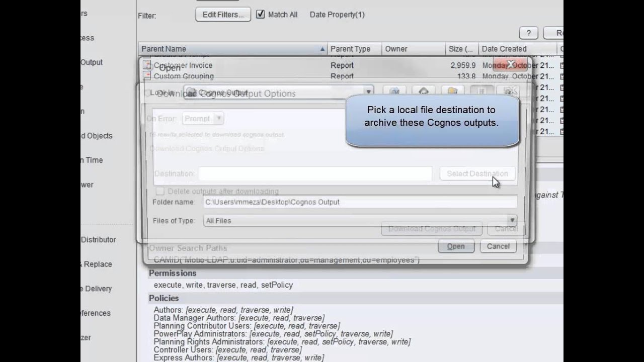Click the Custom Grouping report icon
This screenshot has width=644, height=362.
click(x=147, y=76)
